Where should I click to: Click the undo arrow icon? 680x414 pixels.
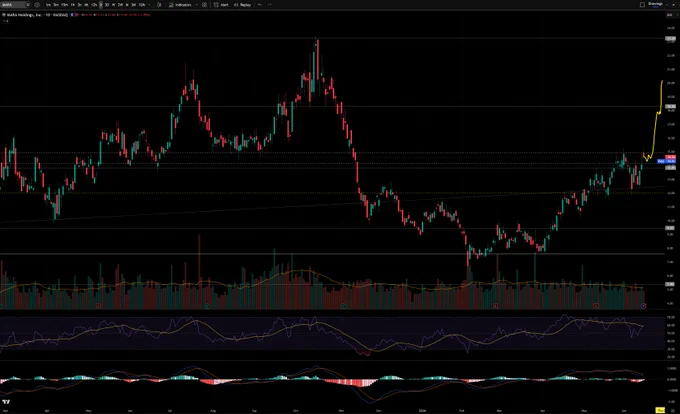(x=260, y=5)
